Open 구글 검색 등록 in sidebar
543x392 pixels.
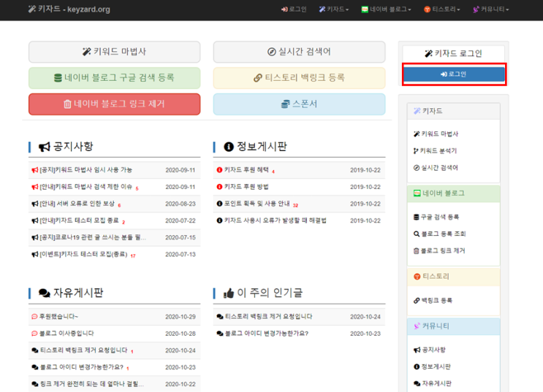click(436, 217)
